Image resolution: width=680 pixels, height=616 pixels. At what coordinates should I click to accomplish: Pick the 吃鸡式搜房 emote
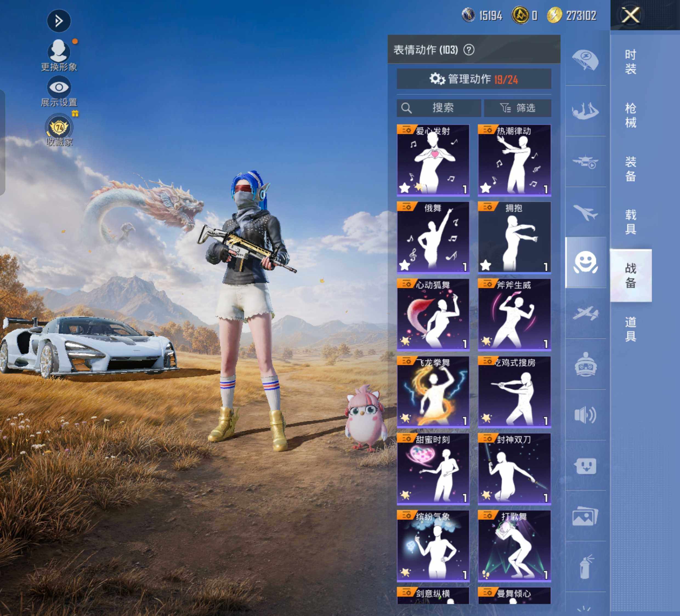(x=514, y=392)
